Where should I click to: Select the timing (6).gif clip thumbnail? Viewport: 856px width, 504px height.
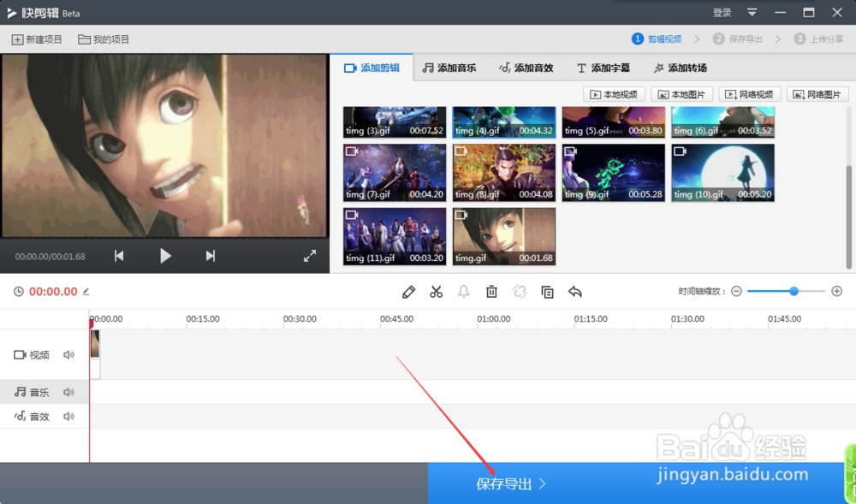pos(722,122)
